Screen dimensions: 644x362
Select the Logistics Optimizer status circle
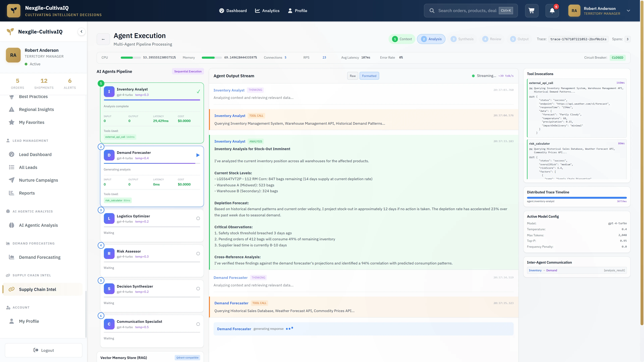tap(198, 219)
